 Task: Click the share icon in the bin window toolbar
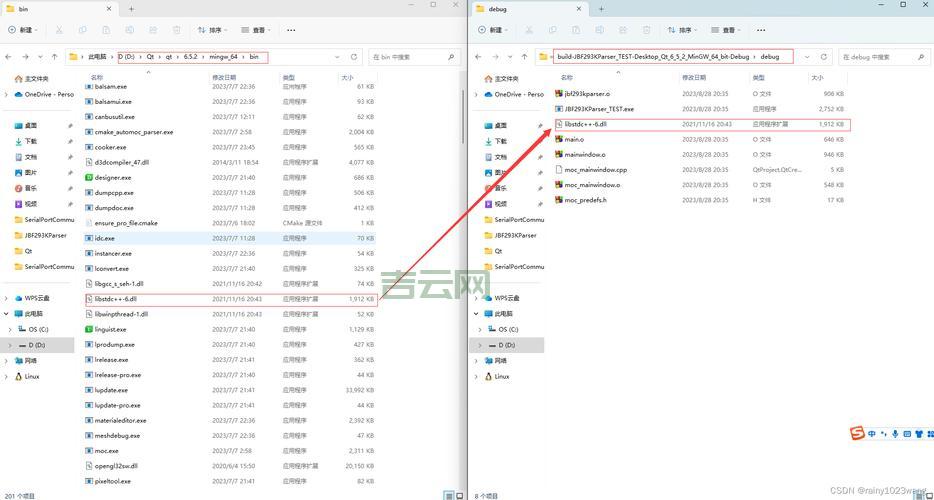pyautogui.click(x=153, y=30)
